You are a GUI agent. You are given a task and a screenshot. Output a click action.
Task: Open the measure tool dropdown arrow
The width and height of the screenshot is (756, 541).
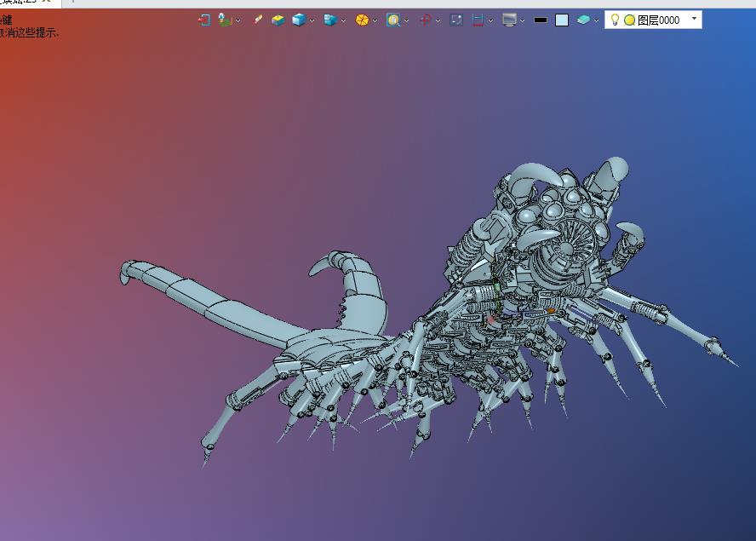tap(491, 20)
